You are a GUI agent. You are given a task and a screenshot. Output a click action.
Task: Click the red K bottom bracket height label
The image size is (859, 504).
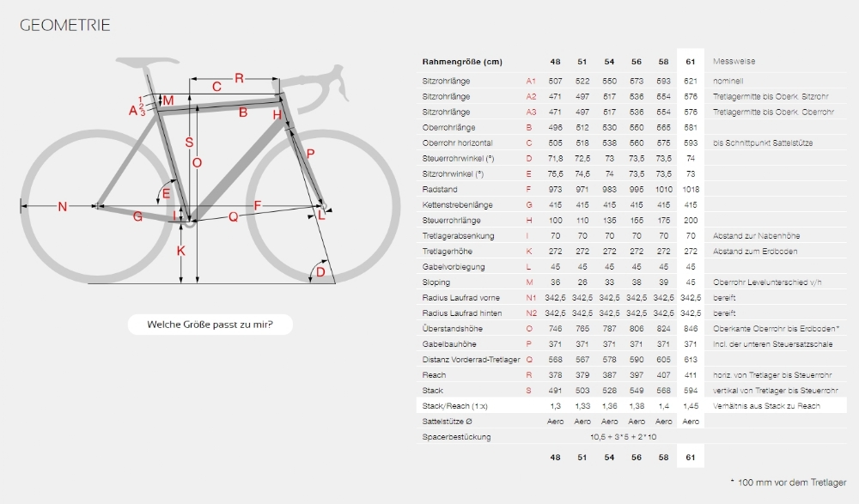[180, 251]
